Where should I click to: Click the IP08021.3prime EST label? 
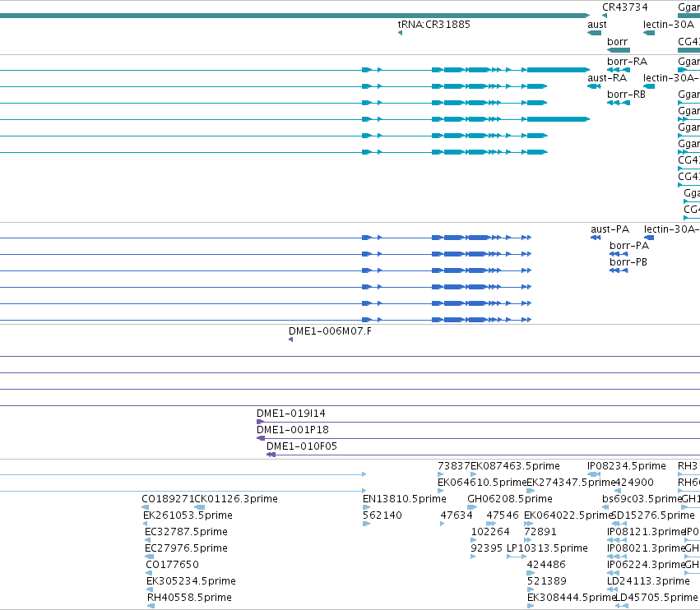[x=646, y=548]
